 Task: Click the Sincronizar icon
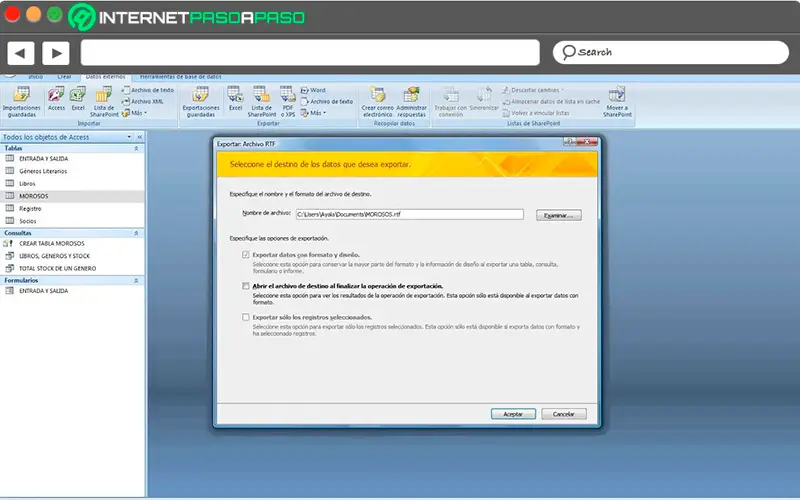tap(484, 99)
